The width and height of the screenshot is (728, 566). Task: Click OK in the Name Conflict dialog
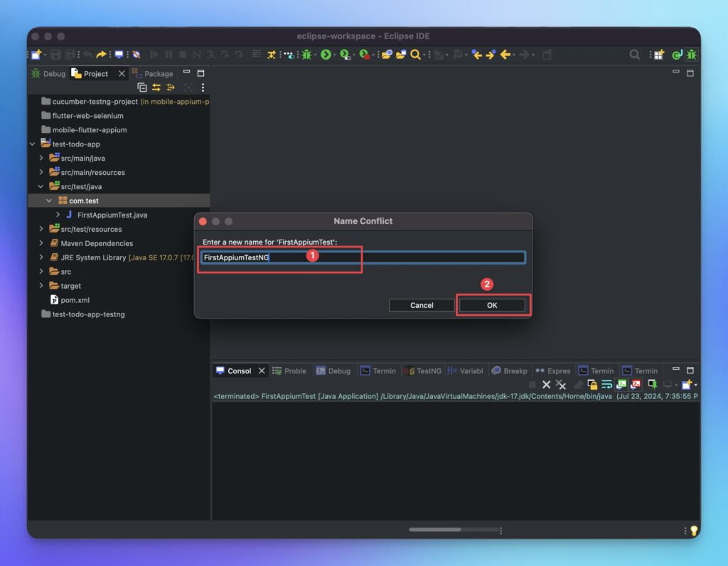point(492,305)
